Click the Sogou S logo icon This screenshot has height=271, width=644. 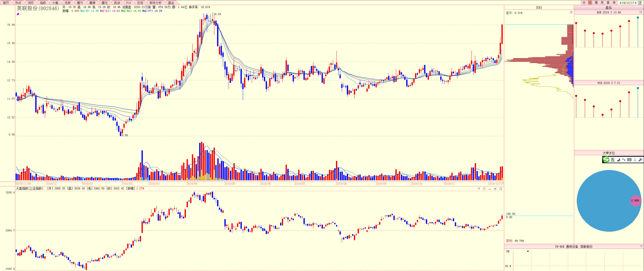pos(606,160)
